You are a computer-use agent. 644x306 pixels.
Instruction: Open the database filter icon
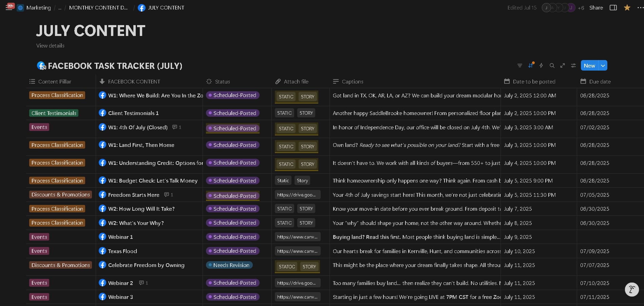[519, 65]
